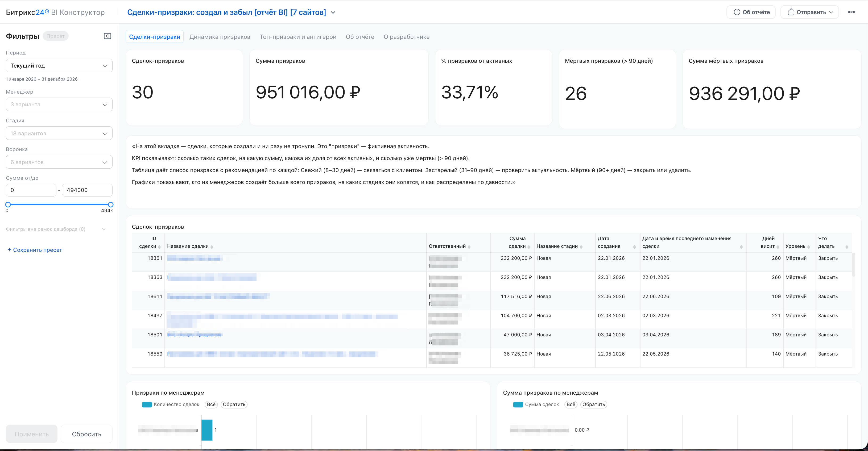The height and width of the screenshot is (451, 868).
Task: Focus the minimum sum input showing 0
Action: pos(31,190)
